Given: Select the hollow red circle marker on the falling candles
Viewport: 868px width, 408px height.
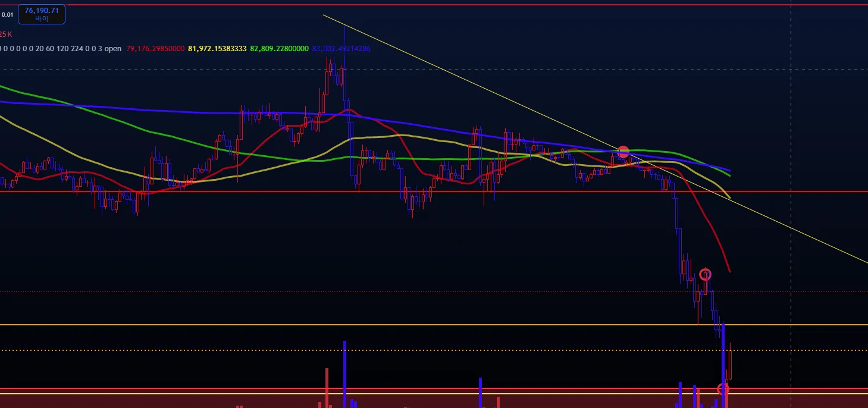Looking at the screenshot, I should click(x=705, y=274).
